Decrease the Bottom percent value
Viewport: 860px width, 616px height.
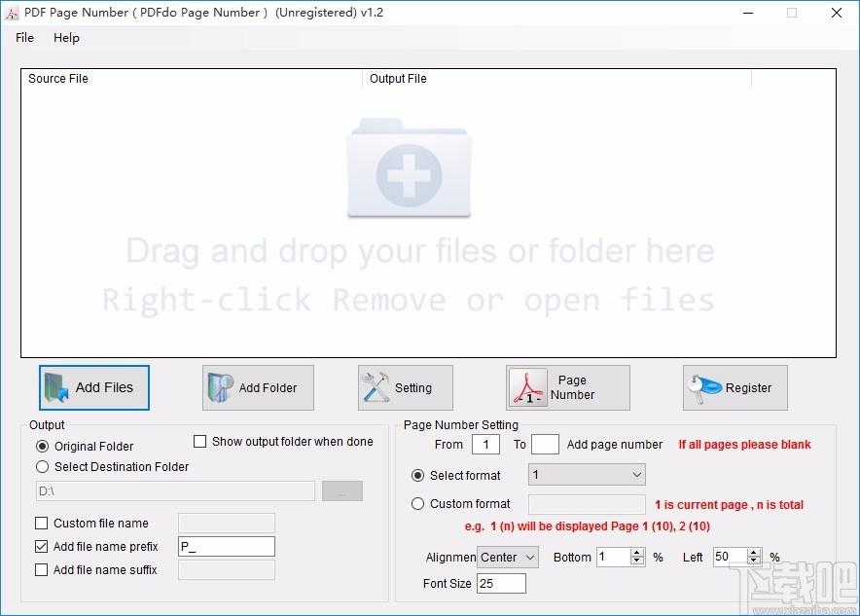point(637,562)
